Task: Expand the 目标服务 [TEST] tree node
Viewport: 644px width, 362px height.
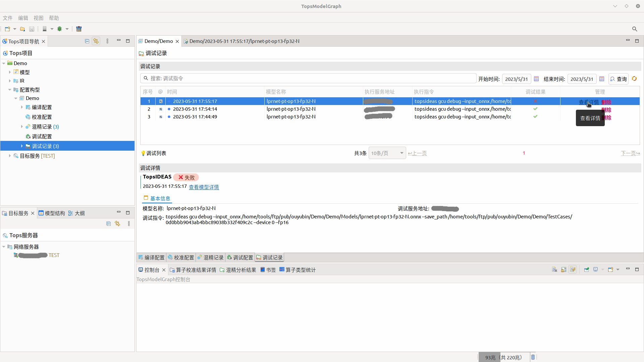Action: (10, 156)
